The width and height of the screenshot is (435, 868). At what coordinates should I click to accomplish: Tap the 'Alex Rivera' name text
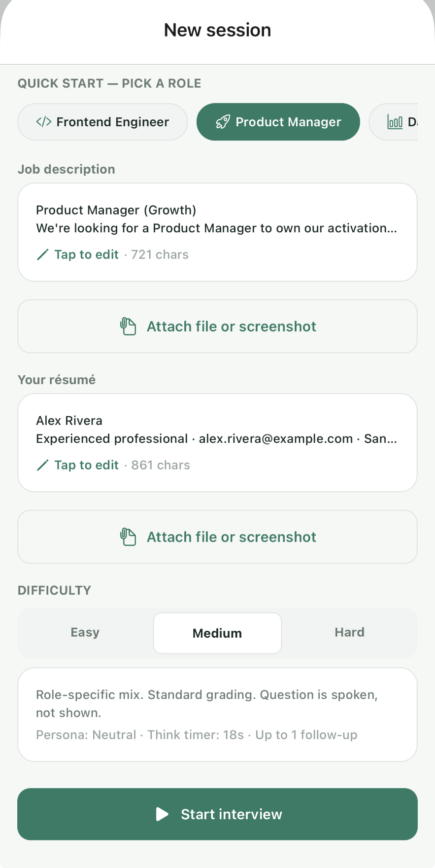tap(69, 421)
